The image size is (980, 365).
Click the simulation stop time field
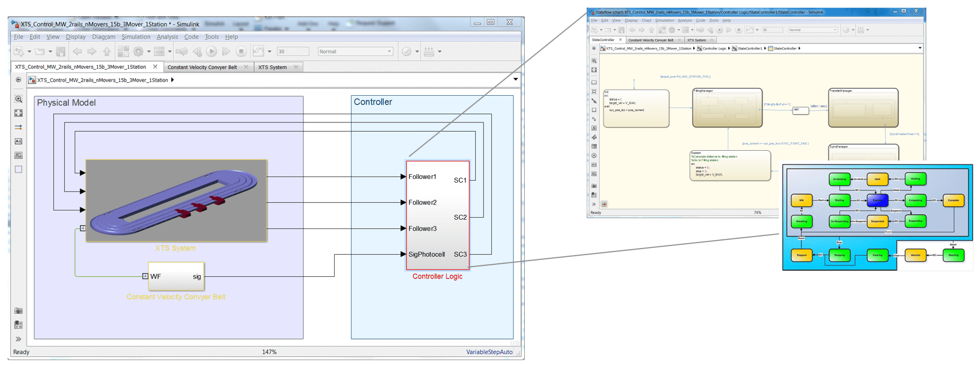(292, 51)
